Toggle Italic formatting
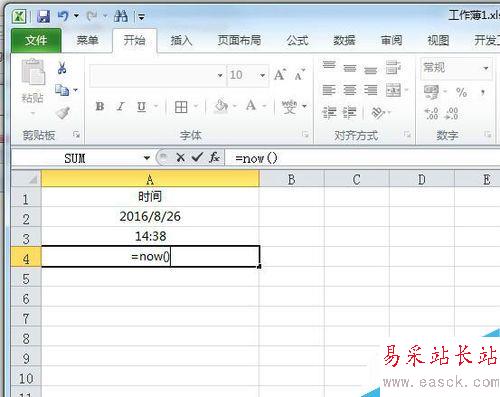 click(120, 107)
